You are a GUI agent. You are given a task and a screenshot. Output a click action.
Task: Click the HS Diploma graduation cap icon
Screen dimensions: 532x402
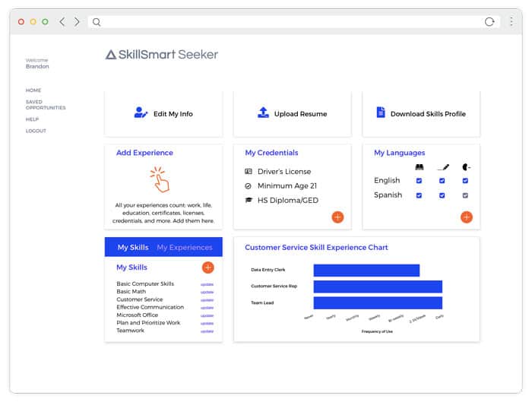pos(249,200)
